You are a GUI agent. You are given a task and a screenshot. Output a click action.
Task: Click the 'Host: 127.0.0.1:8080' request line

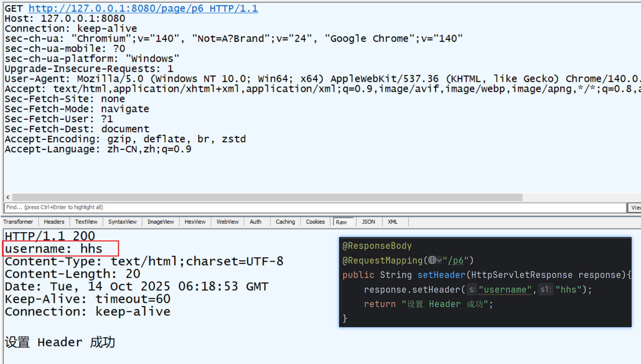pos(65,18)
